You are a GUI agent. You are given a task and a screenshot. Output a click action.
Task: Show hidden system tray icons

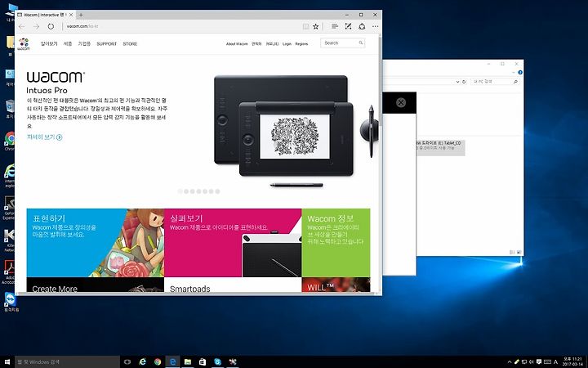(x=510, y=362)
